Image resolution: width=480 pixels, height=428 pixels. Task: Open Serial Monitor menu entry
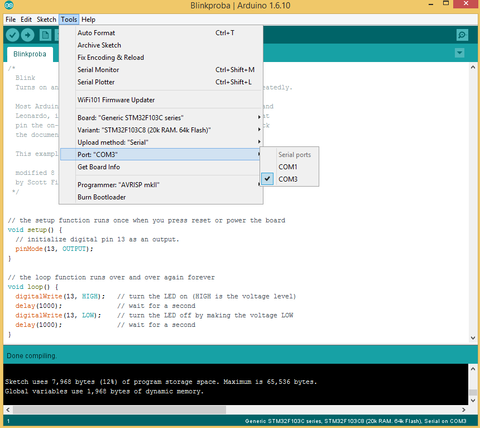(x=161, y=70)
